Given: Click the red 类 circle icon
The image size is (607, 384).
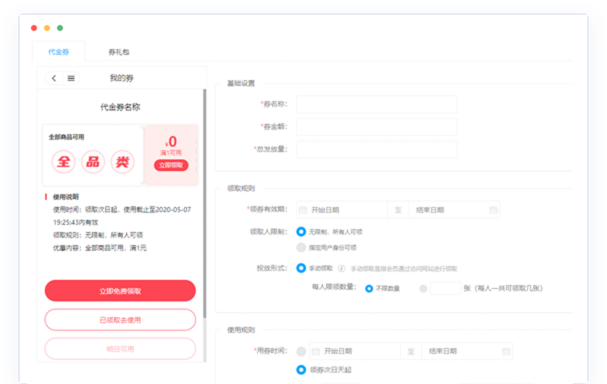Looking at the screenshot, I should [123, 162].
